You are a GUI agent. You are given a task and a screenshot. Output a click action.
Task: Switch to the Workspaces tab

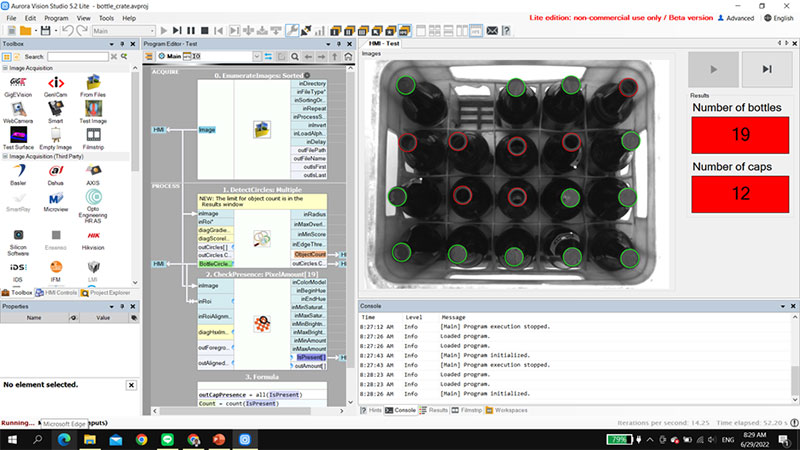tap(507, 410)
